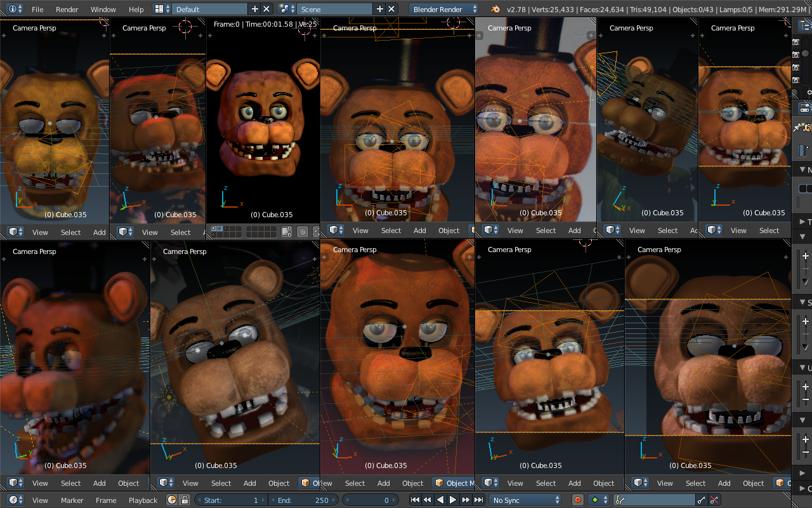Click the object mode cube icon in bottom-right viewport header
812x508 pixels.
click(x=781, y=483)
